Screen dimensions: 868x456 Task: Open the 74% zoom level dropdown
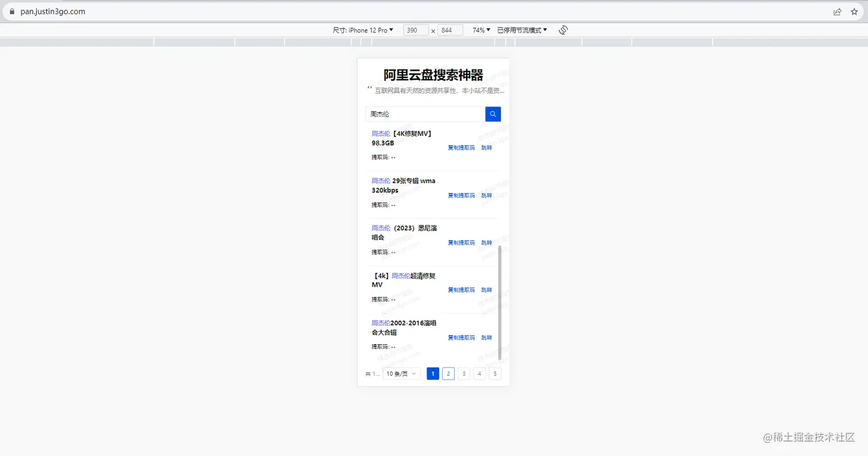[x=481, y=30]
